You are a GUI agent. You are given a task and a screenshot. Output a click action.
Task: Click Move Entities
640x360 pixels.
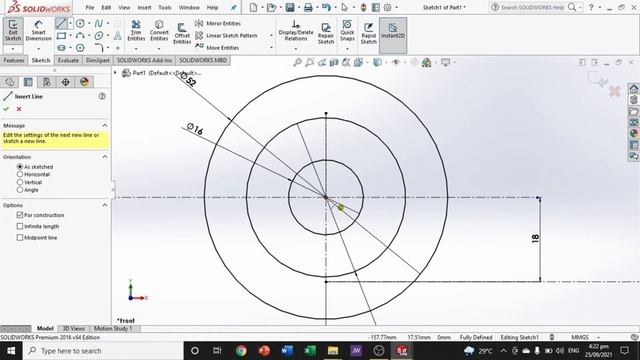[217, 48]
